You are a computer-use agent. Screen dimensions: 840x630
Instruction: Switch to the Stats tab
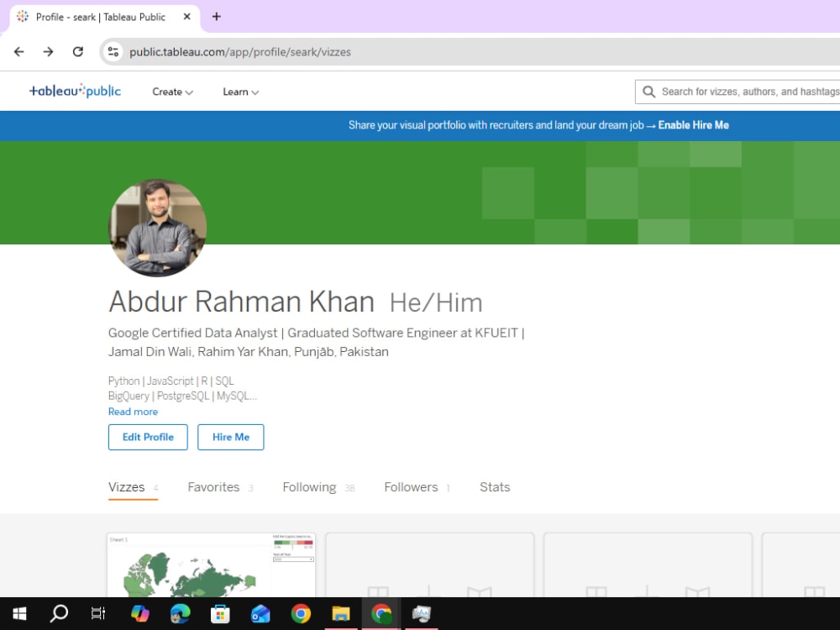(495, 487)
